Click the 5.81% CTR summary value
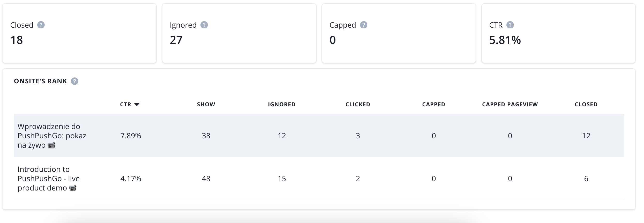 505,40
